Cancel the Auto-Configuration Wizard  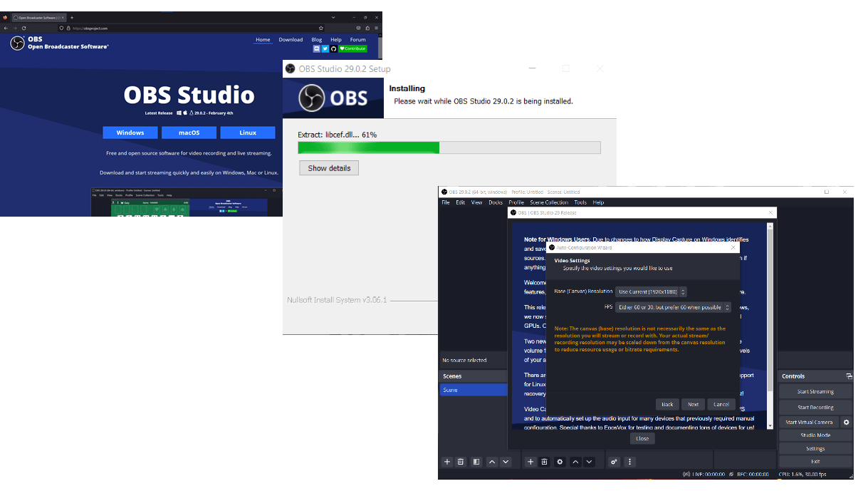[721, 404]
